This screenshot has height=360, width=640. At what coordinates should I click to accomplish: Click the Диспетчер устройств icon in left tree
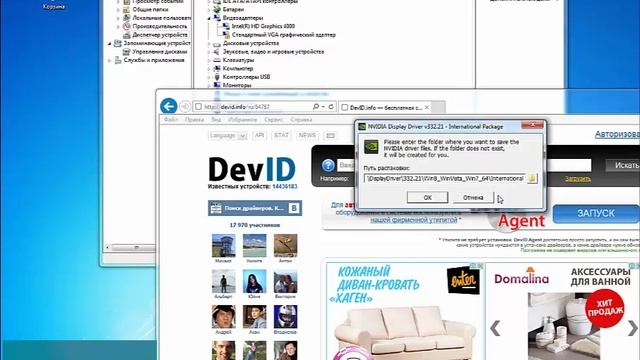127,35
